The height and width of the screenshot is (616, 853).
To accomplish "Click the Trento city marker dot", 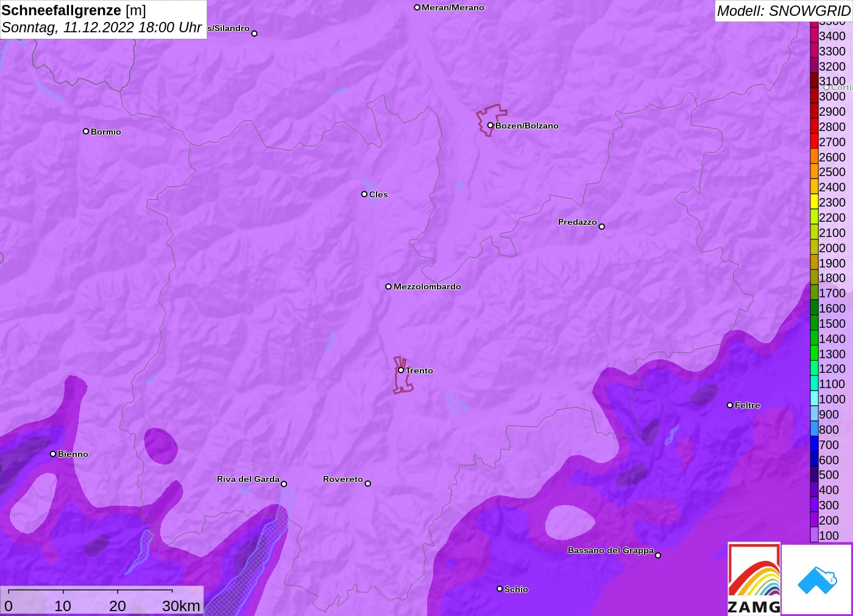I will click(x=401, y=370).
